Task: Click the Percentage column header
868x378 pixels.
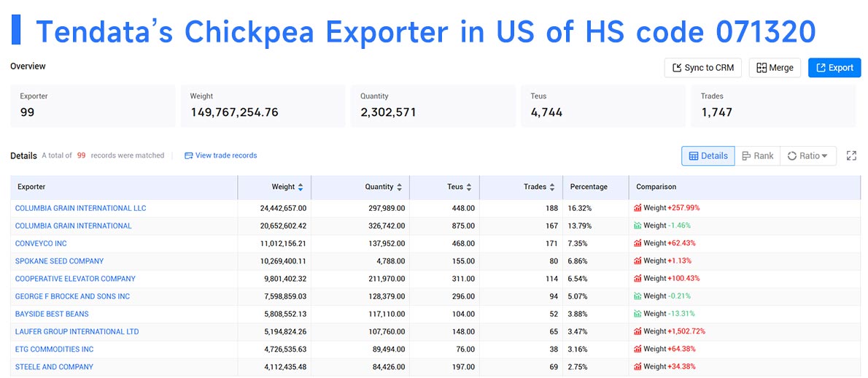Action: (x=596, y=187)
